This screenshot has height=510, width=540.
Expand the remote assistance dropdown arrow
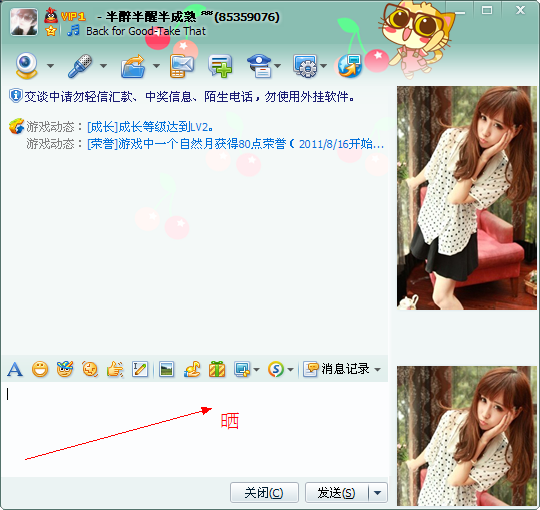click(323, 66)
